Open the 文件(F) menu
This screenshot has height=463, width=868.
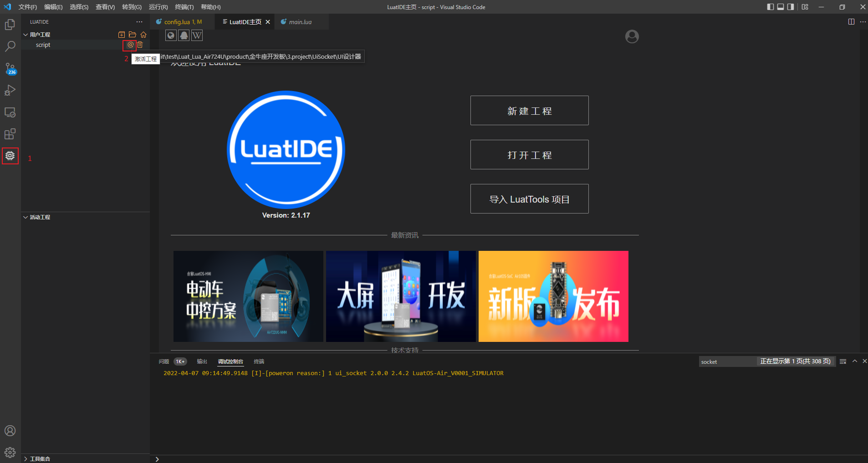(28, 7)
